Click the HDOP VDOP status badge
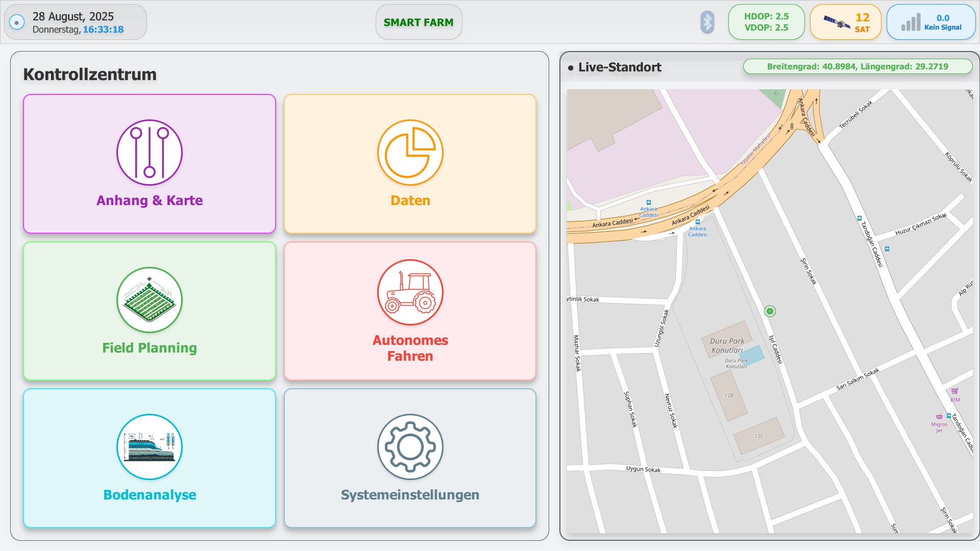Image resolution: width=980 pixels, height=551 pixels. tap(766, 22)
